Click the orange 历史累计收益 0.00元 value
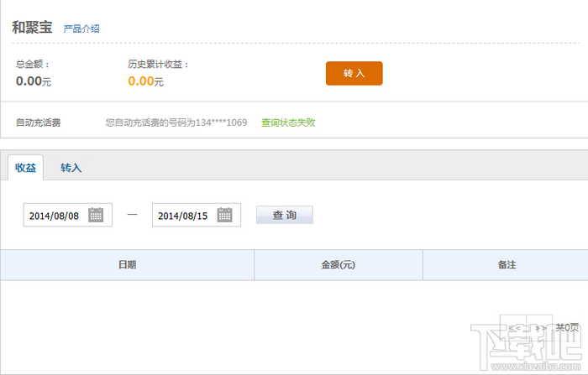 tap(145, 81)
